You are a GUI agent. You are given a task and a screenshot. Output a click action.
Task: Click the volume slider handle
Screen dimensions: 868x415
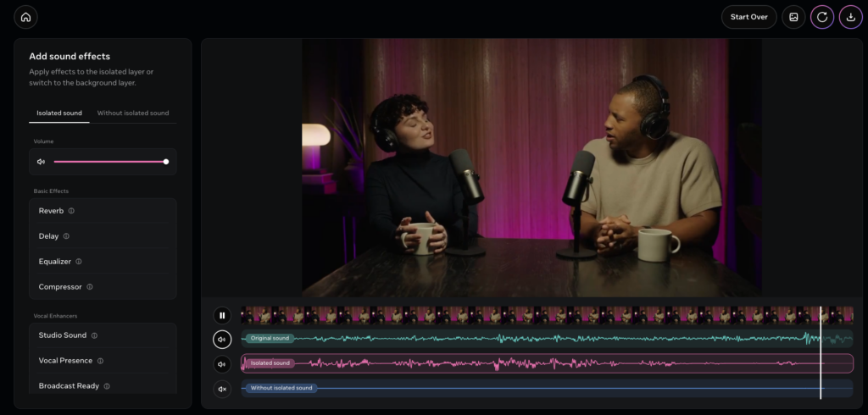(166, 161)
